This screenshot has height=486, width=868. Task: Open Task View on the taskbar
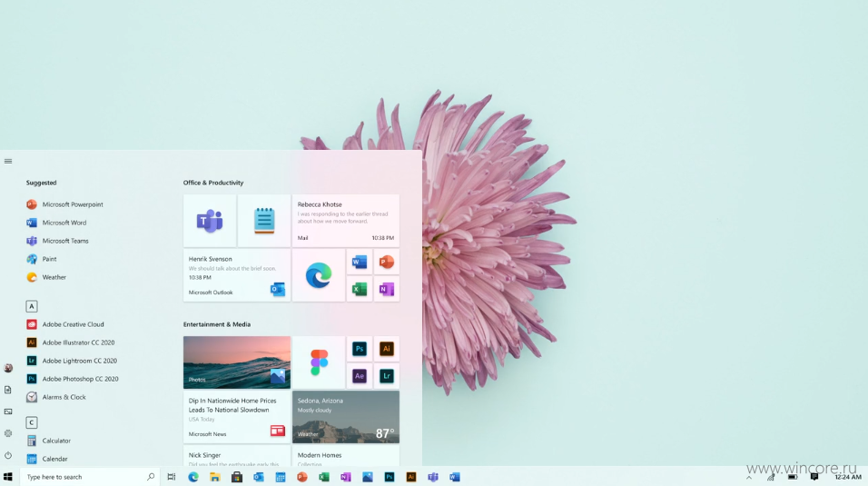coord(172,477)
